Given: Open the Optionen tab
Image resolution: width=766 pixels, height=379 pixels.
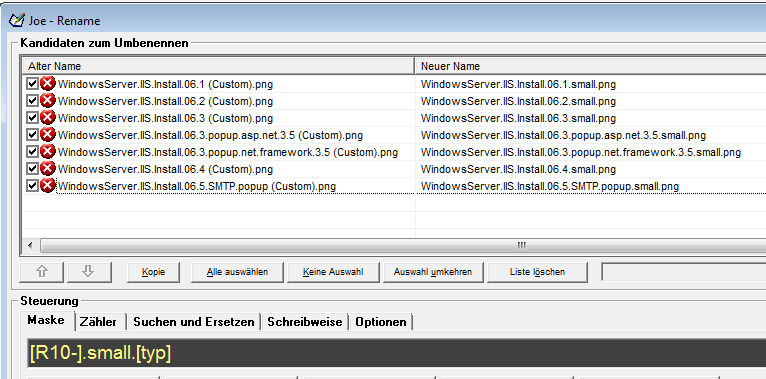Looking at the screenshot, I should [x=381, y=322].
